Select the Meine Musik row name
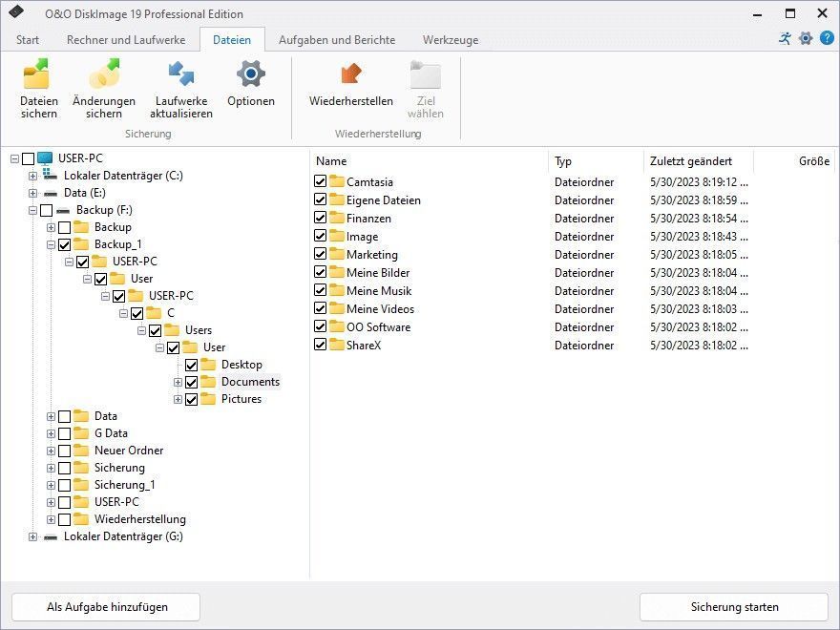This screenshot has height=630, width=840. [379, 290]
